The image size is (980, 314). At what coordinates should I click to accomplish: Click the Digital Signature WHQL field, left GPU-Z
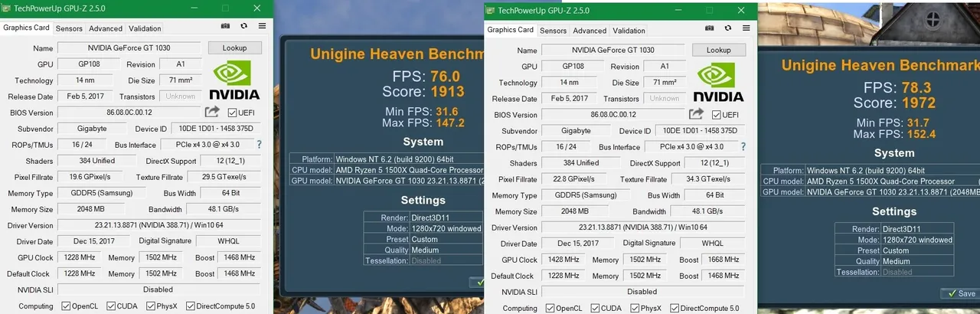pyautogui.click(x=229, y=241)
